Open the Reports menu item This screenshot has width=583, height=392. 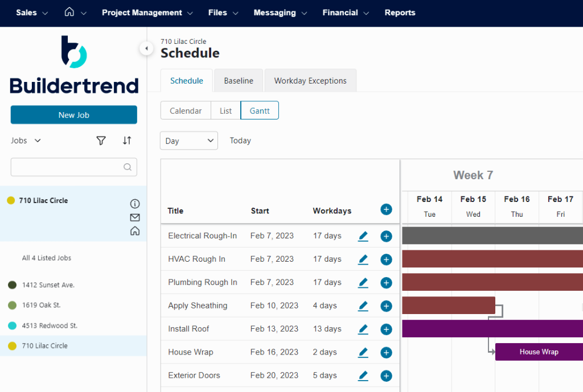point(400,13)
